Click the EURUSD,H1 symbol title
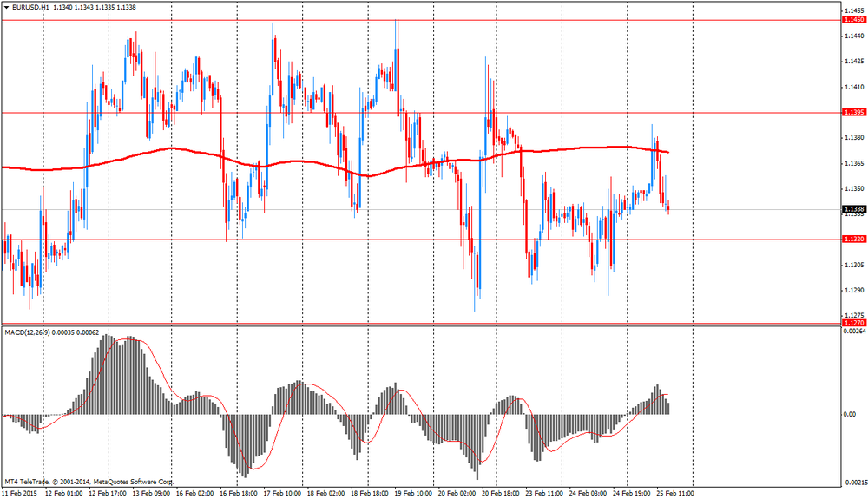The height and width of the screenshot is (499, 868). [30, 7]
